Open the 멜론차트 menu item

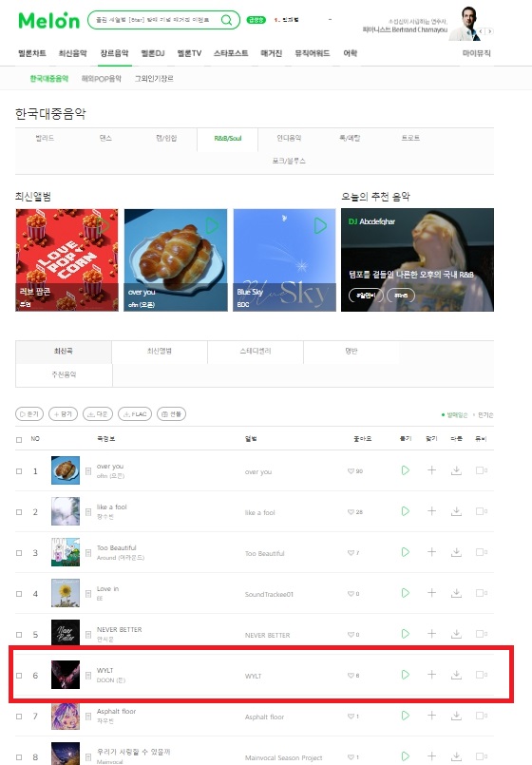[32, 53]
